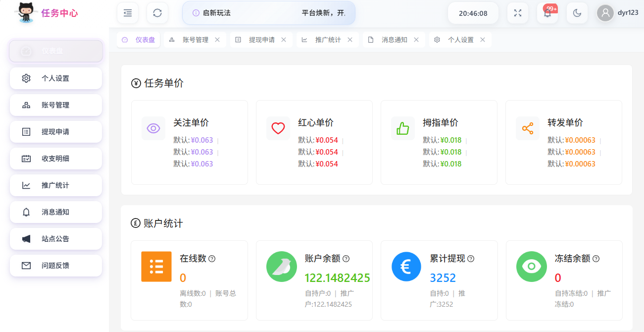Open 问题反馈 from the sidebar

55,266
